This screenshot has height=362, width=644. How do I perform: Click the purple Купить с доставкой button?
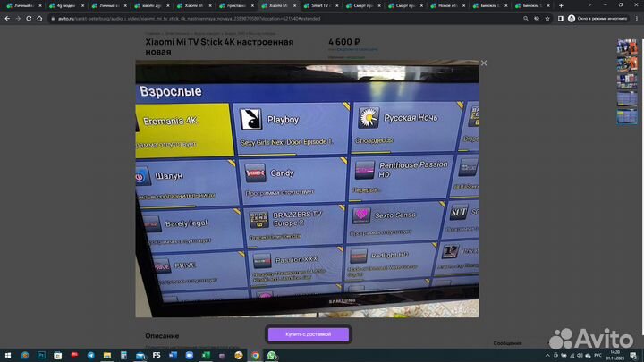[x=308, y=333]
